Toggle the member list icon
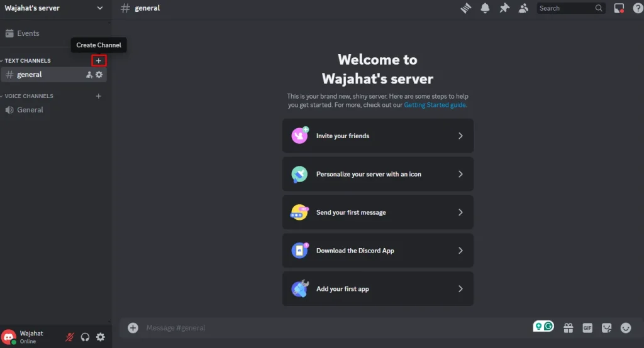 pos(523,8)
